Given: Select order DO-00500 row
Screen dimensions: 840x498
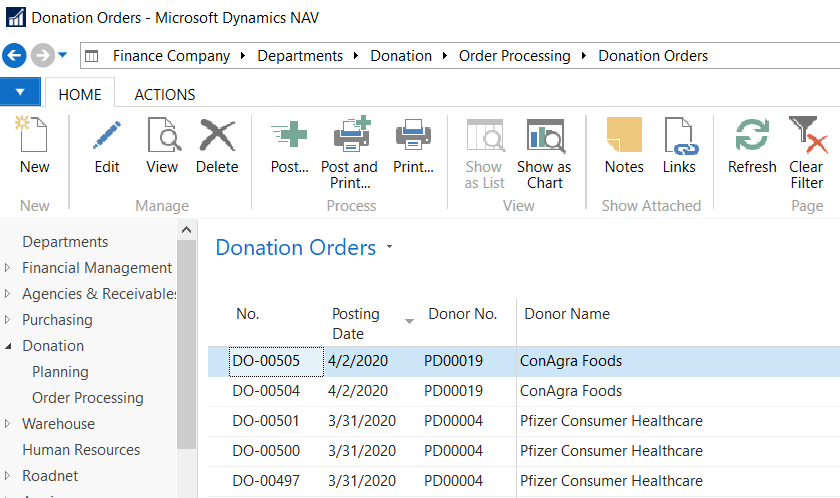Looking at the screenshot, I should [524, 451].
